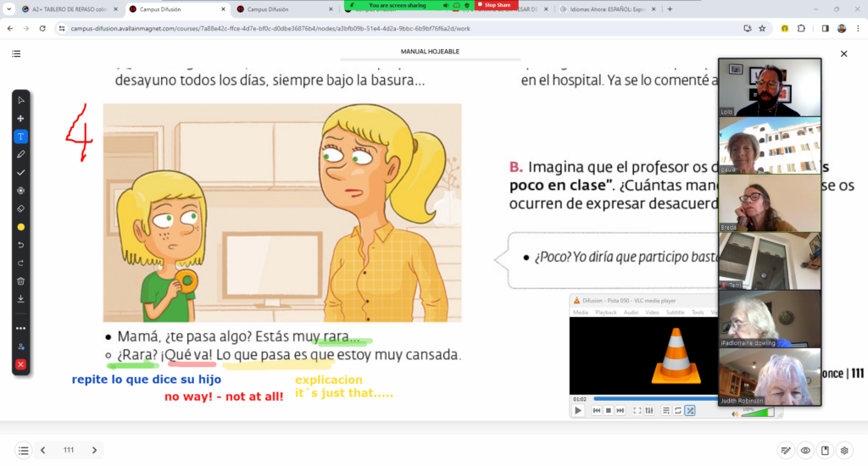Select the checkmark stamp tool
This screenshot has width=868, height=466.
coord(20,173)
